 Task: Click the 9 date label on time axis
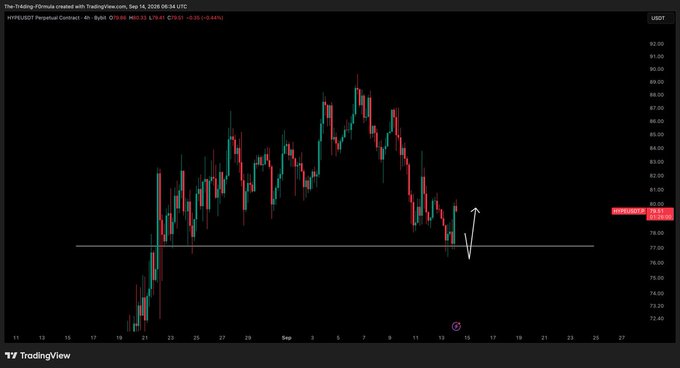tap(389, 338)
